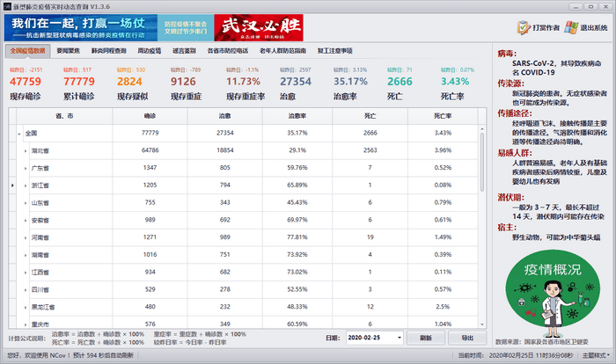Image resolution: width=616 pixels, height=364 pixels.
Task: Open the 各省市防控电话 tab
Action: pos(228,51)
